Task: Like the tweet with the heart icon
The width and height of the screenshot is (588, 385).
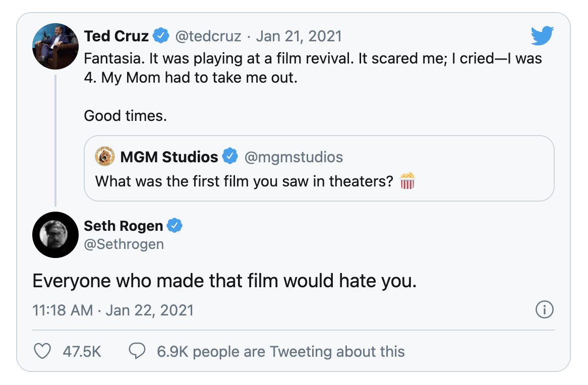Action: (x=42, y=351)
